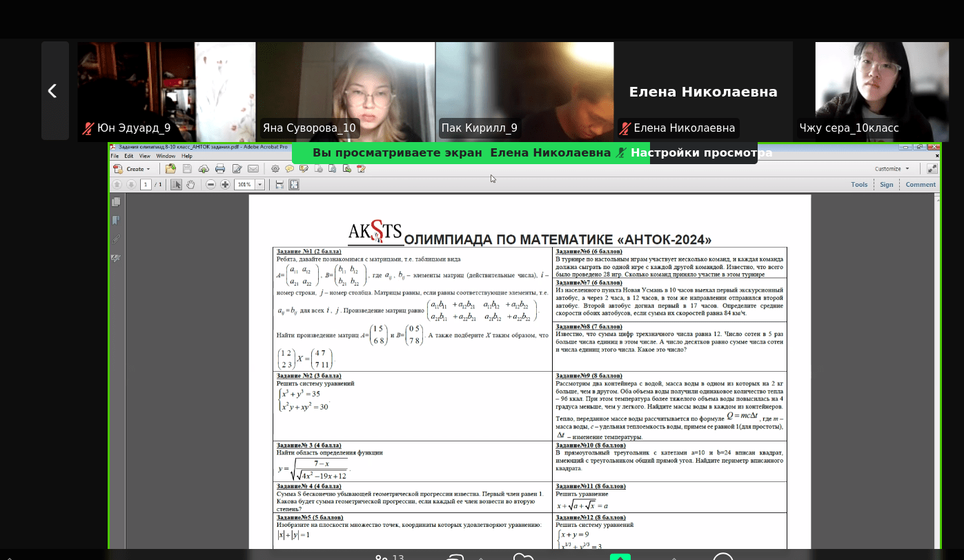Toggle read mode expand arrows icon
The height and width of the screenshot is (560, 964).
(932, 169)
